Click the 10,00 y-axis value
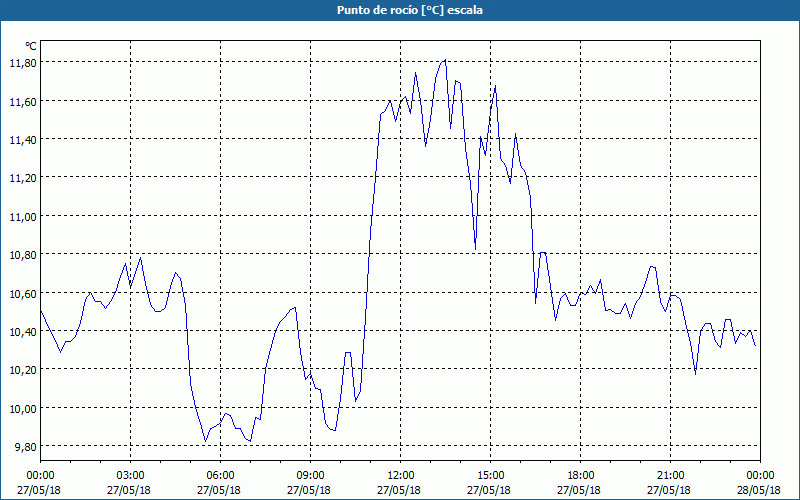The image size is (800, 500). (x=23, y=409)
